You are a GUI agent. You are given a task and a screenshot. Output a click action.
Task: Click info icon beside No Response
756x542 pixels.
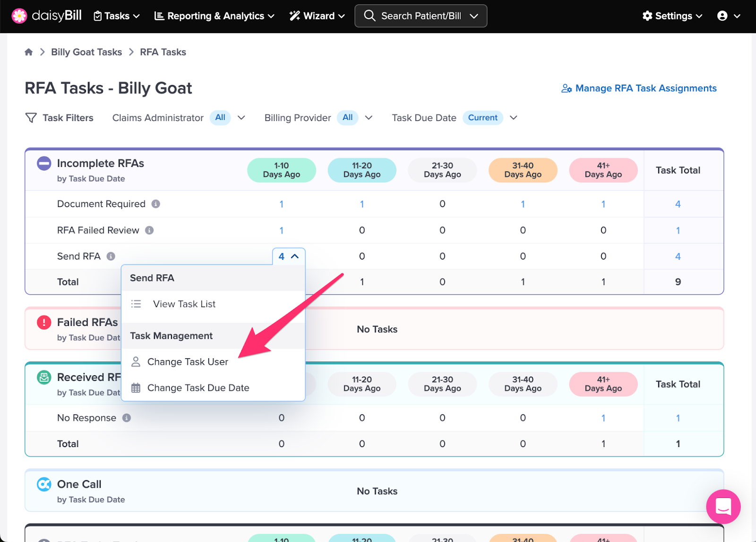pos(127,418)
